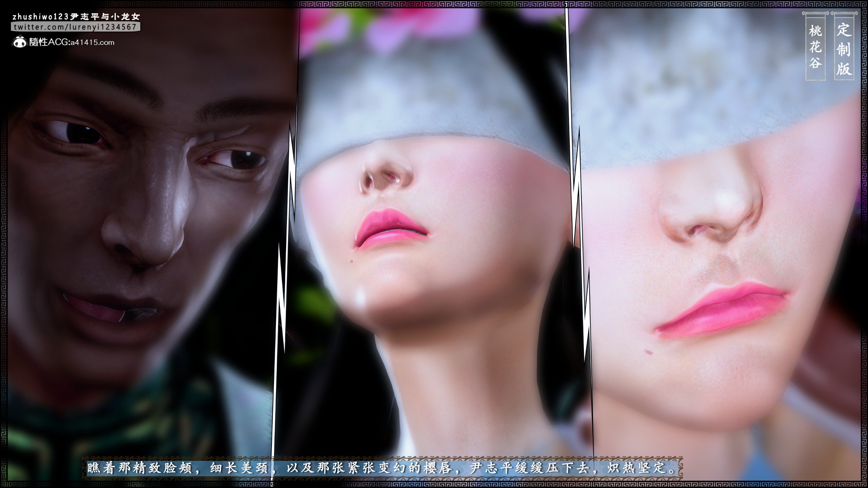Screen dimensions: 868x488
Task: Click the a41415.com site text
Action: pos(93,43)
